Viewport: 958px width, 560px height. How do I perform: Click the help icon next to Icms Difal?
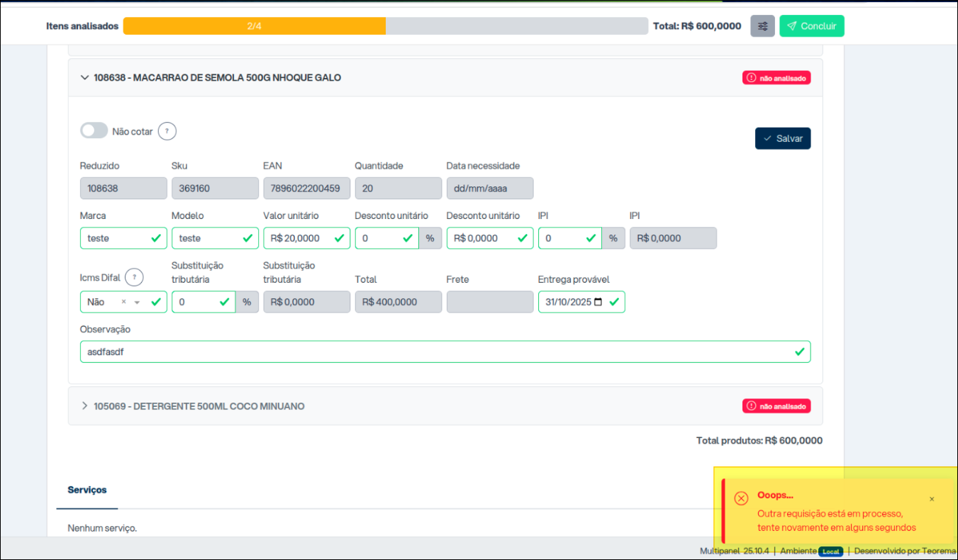[134, 277]
